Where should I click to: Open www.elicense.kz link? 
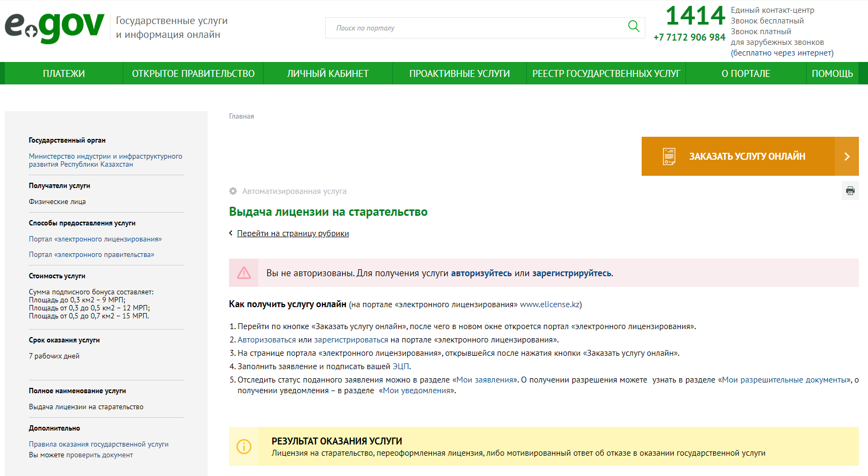[x=550, y=305]
